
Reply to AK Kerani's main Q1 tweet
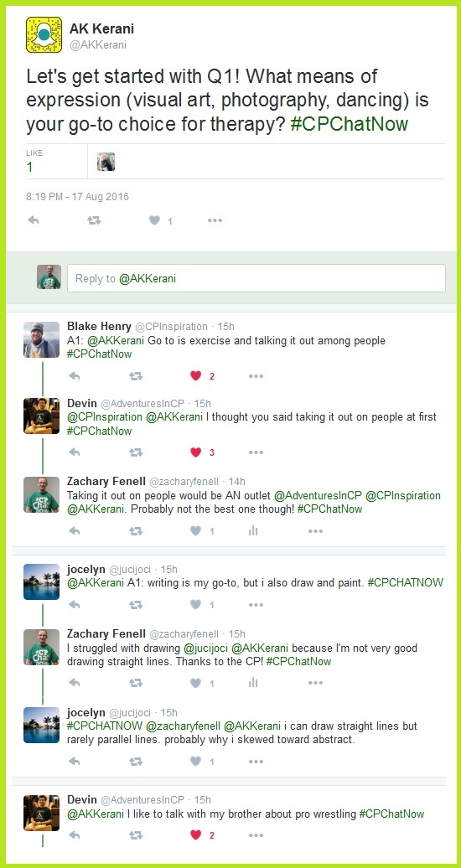pos(34,220)
